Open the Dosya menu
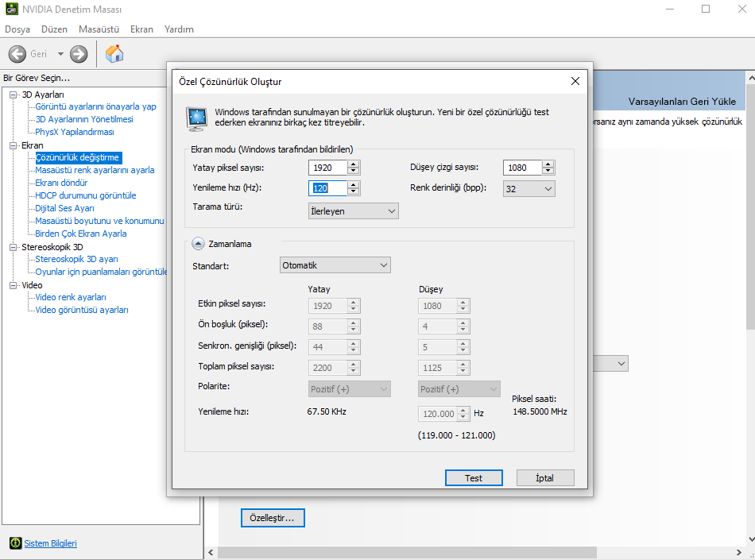Screen dimensions: 755x560 click(x=17, y=29)
